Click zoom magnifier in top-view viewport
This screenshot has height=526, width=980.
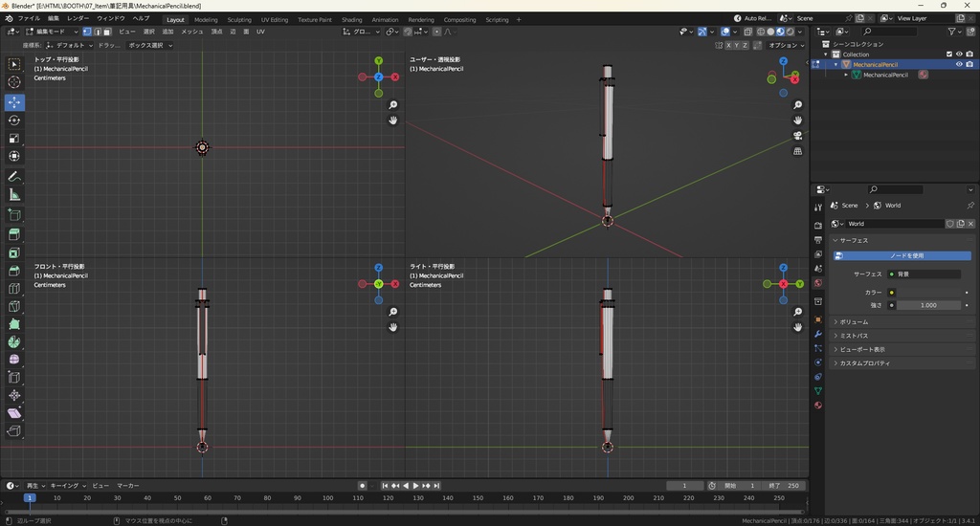[393, 105]
